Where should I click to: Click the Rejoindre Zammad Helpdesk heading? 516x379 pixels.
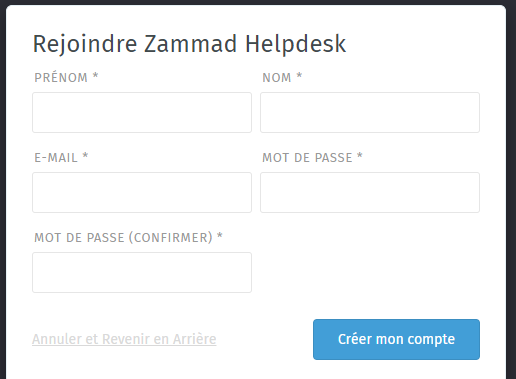189,44
